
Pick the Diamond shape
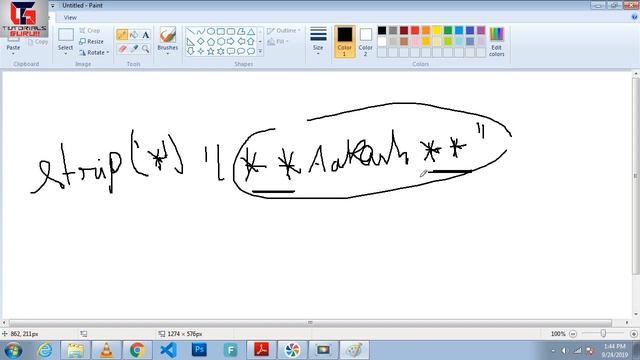coord(200,41)
